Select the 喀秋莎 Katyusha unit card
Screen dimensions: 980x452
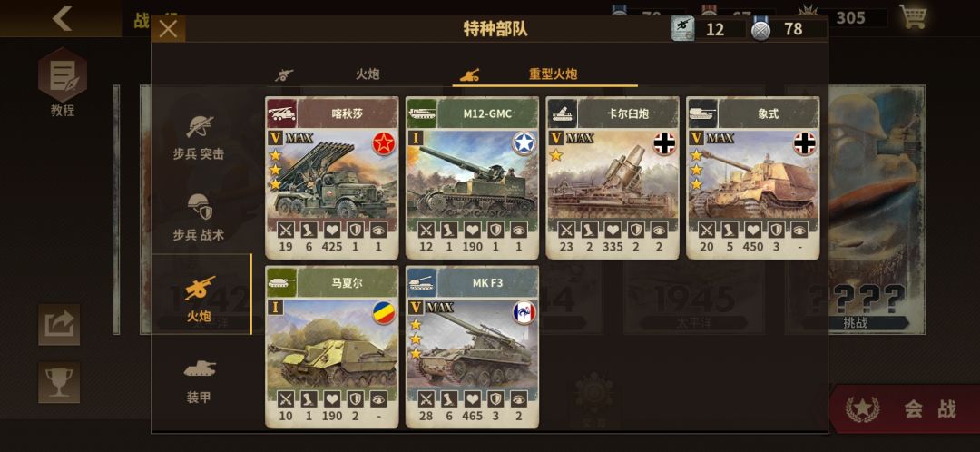point(332,178)
